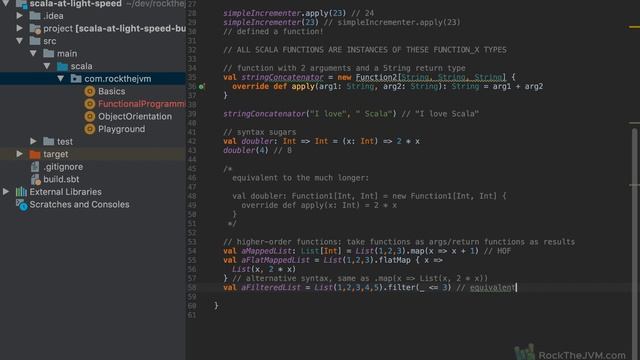Open the .gitignore file
The width and height of the screenshot is (640, 360).
63,167
